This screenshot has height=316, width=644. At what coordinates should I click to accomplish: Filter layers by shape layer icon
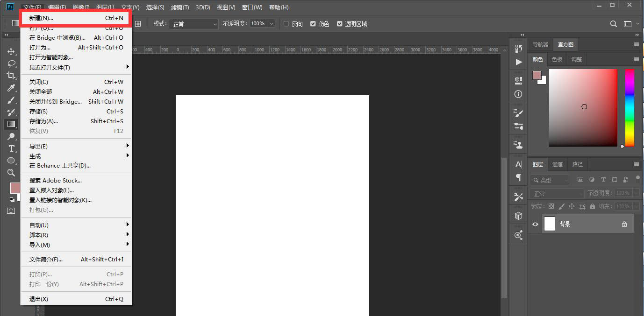[x=614, y=179]
